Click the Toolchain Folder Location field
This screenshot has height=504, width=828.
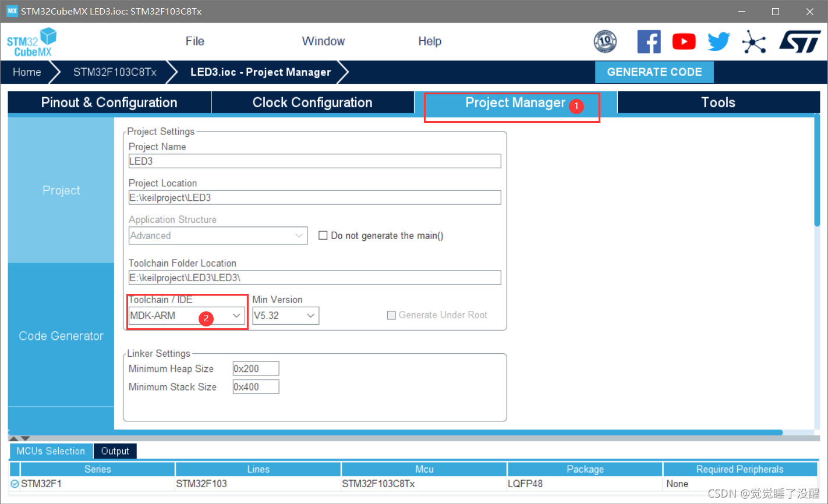click(314, 278)
